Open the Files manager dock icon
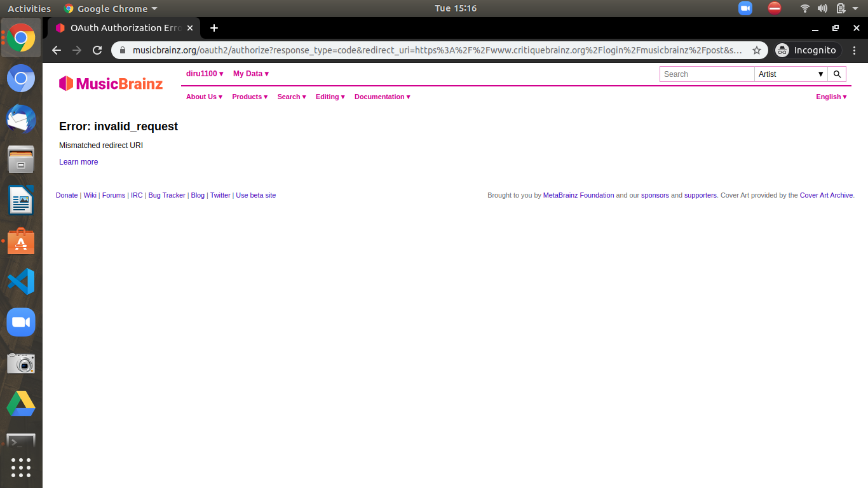The width and height of the screenshot is (868, 488). [x=21, y=159]
